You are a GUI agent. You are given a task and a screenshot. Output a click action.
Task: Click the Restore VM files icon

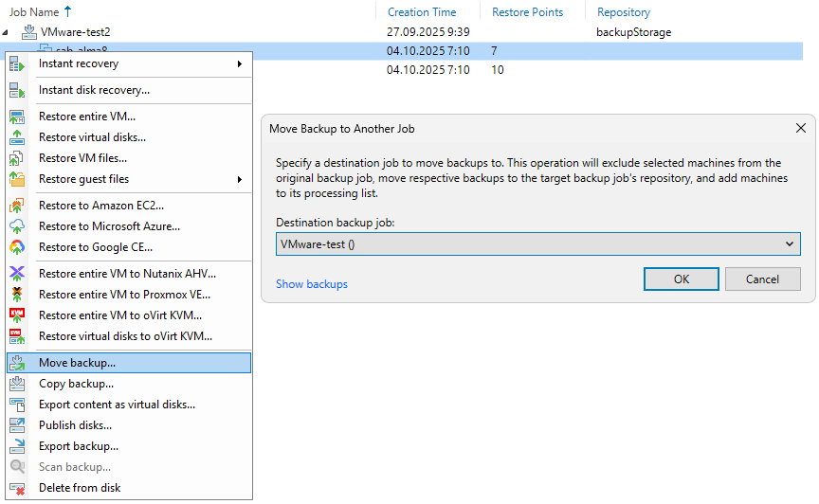click(x=17, y=158)
